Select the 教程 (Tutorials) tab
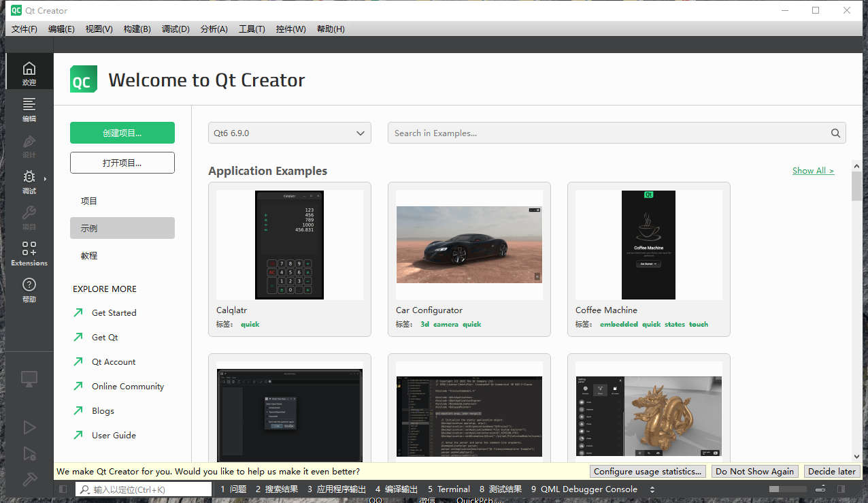The image size is (868, 503). 122,255
